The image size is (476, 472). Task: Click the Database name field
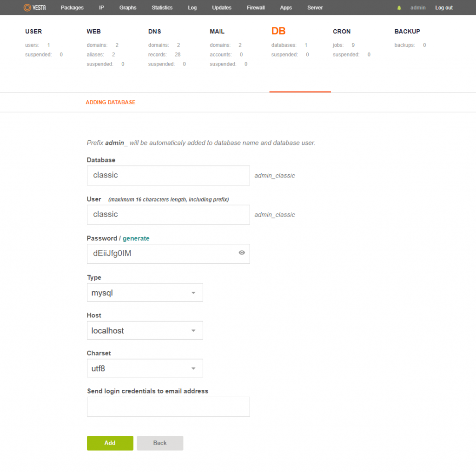coord(168,175)
